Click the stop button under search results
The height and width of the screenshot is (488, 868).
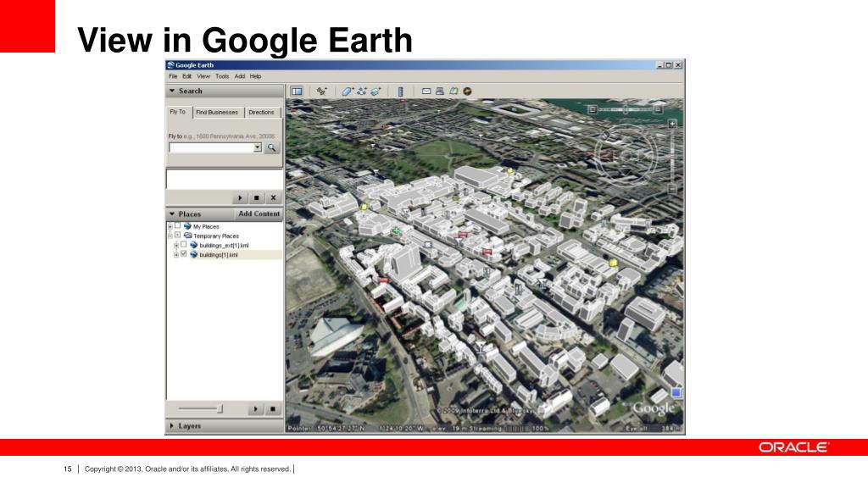pos(256,197)
